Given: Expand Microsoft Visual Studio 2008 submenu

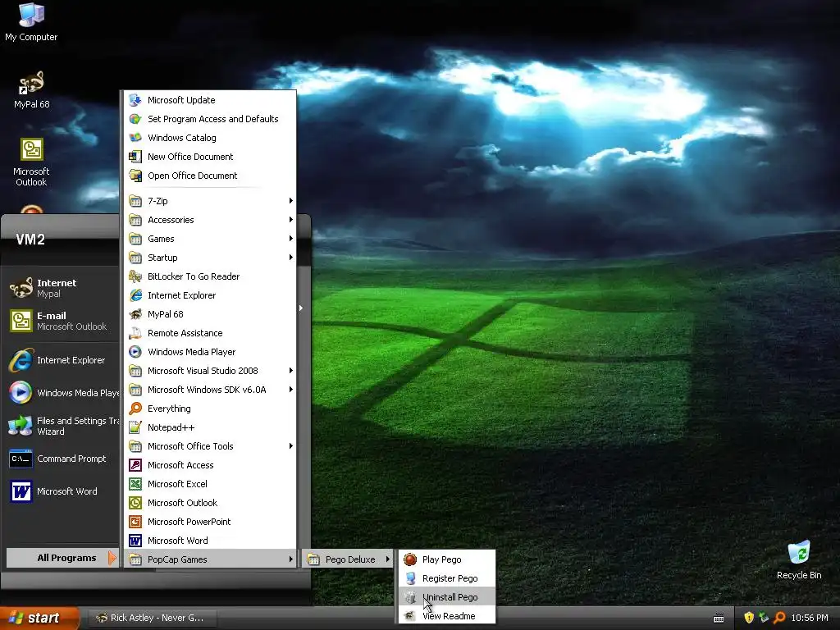Looking at the screenshot, I should pos(210,371).
